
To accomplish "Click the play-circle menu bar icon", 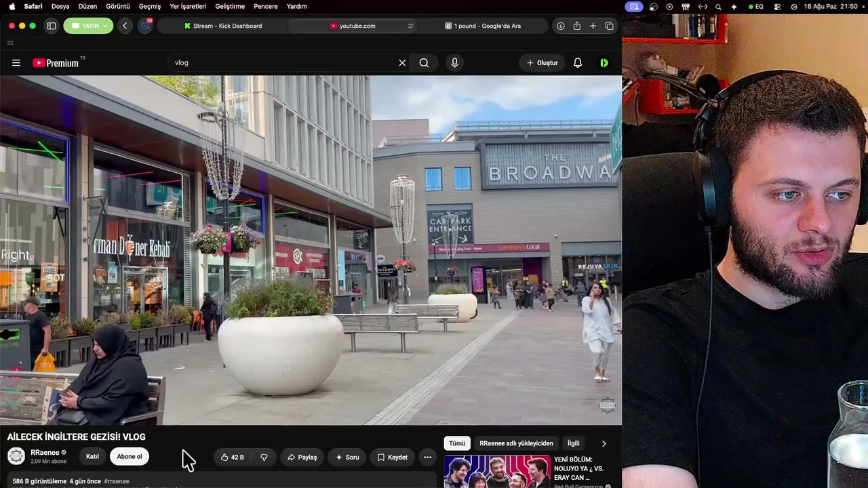I will click(669, 6).
